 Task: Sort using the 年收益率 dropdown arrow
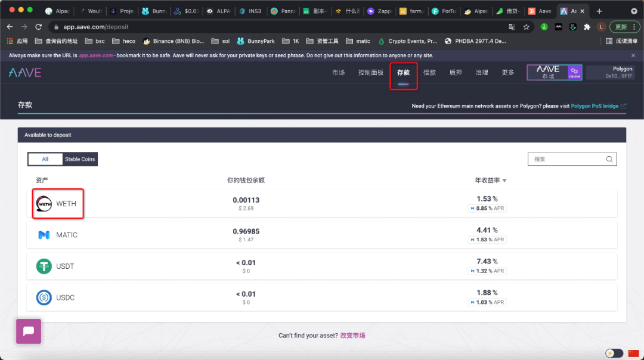[504, 180]
